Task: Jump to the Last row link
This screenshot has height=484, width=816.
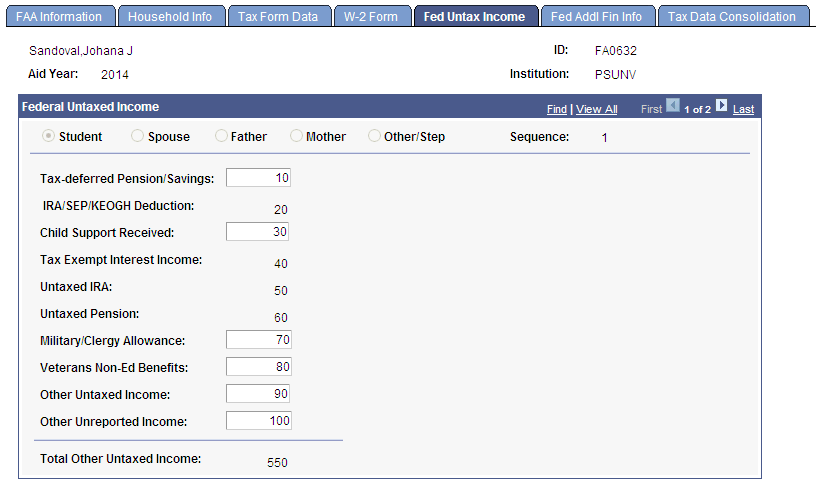Action: coord(743,109)
